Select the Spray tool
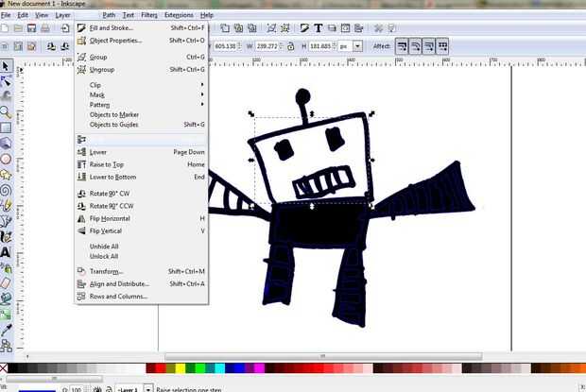Viewport: 586px width, 392px height. (6, 267)
